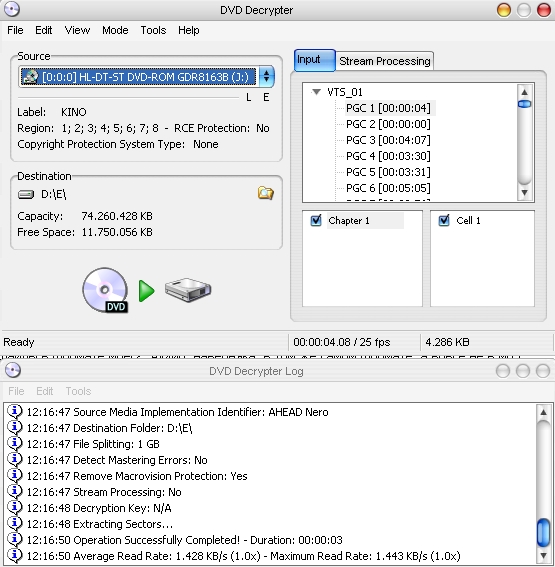Click the disc icon in the Log window title bar
Screen dimensions: 555x567
[x=13, y=370]
